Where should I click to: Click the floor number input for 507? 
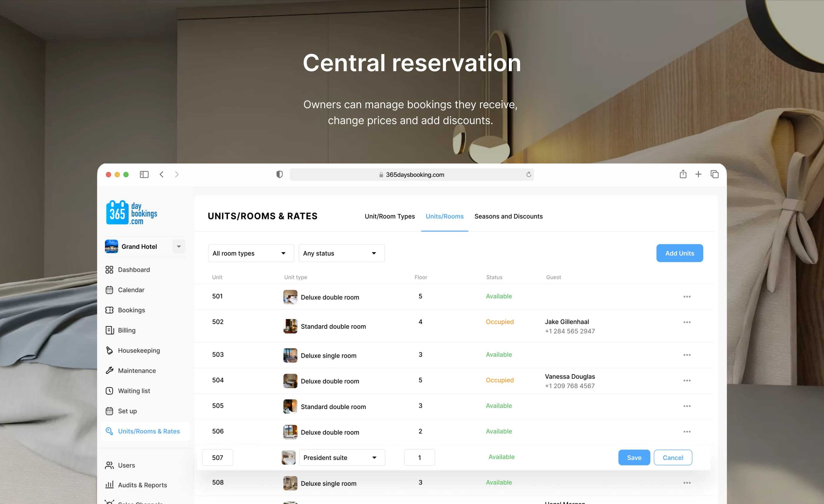pyautogui.click(x=419, y=458)
